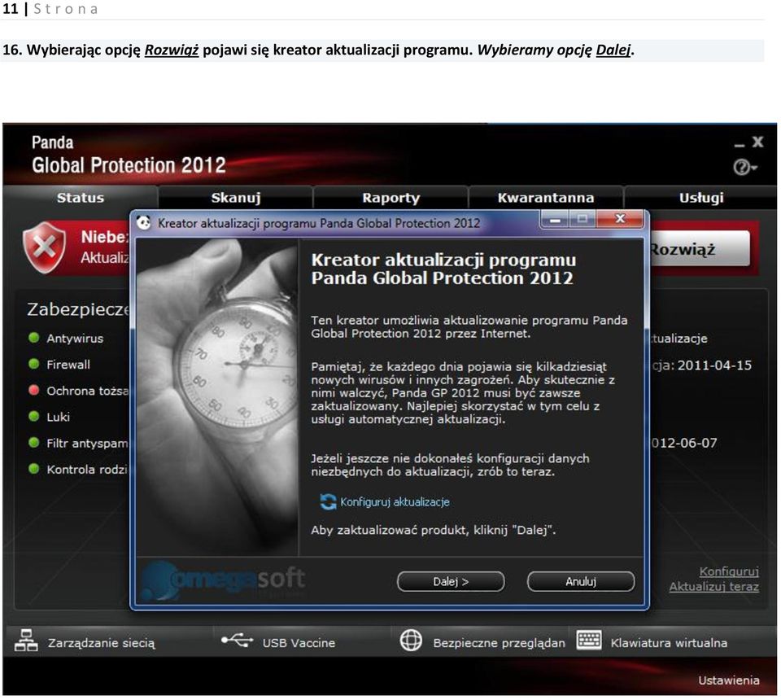Viewport: 781px width, 700px height.
Task: Open Ustawienia settings link
Action: [729, 680]
